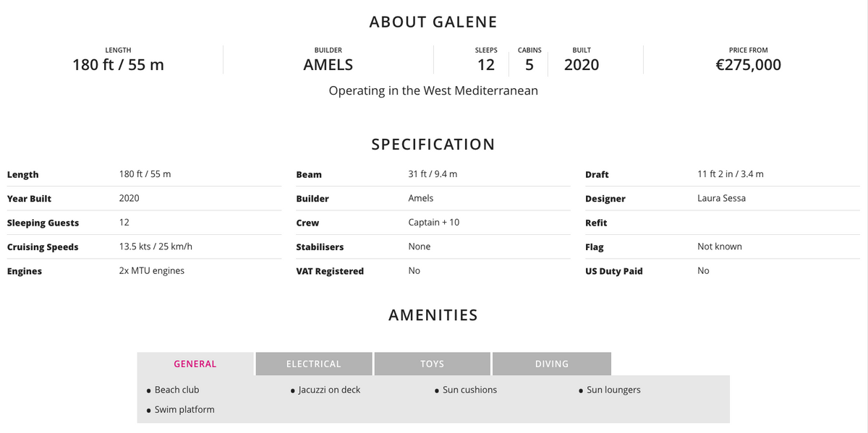Image resolution: width=868 pixels, height=433 pixels.
Task: Click the Laura Sessa designer value
Action: (721, 198)
